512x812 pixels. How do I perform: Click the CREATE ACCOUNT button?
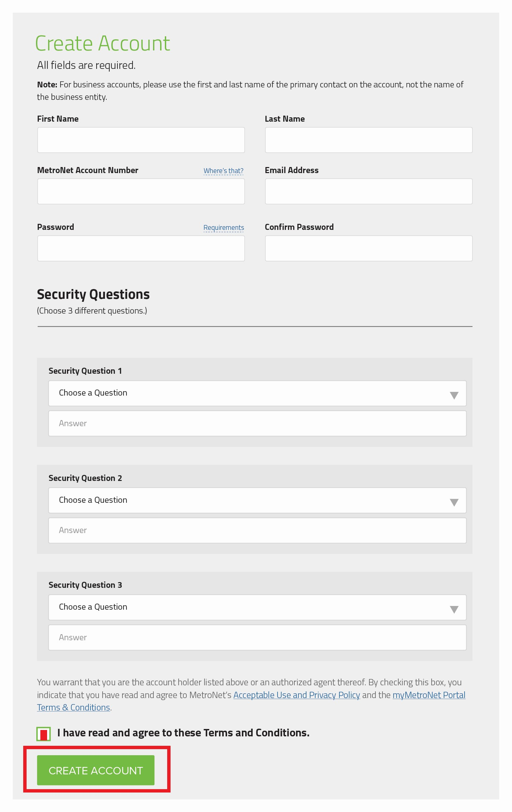point(96,770)
